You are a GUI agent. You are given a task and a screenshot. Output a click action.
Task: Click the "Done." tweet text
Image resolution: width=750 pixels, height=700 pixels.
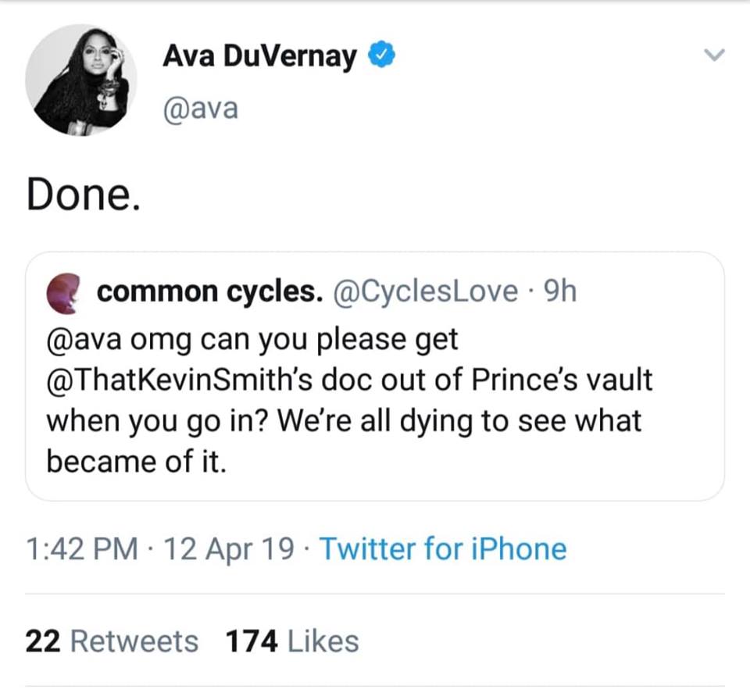[84, 195]
